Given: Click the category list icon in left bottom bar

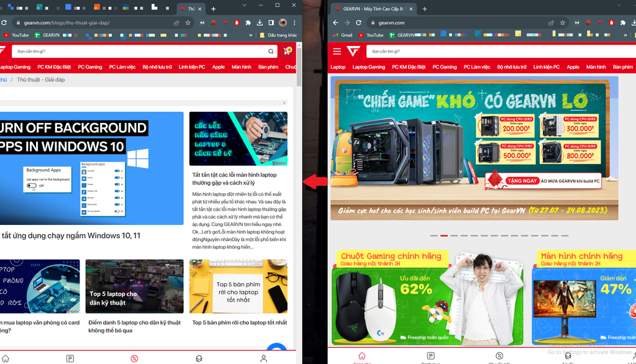Looking at the screenshot, I should pyautogui.click(x=70, y=359).
